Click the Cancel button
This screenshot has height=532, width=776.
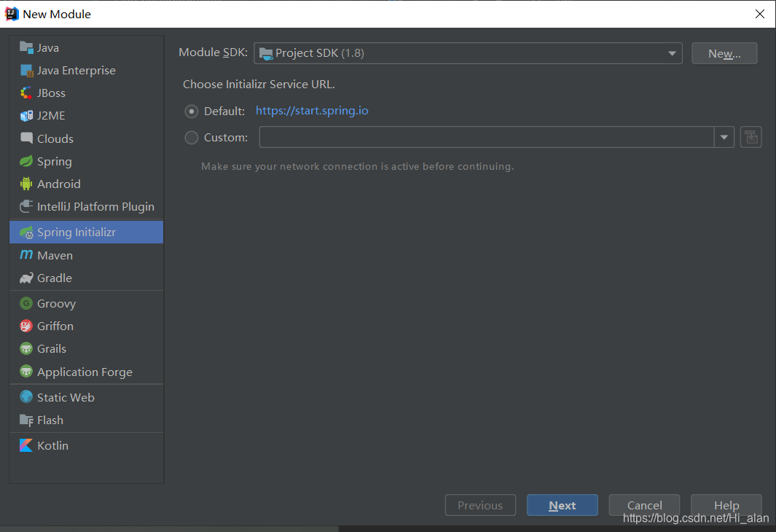(x=644, y=505)
